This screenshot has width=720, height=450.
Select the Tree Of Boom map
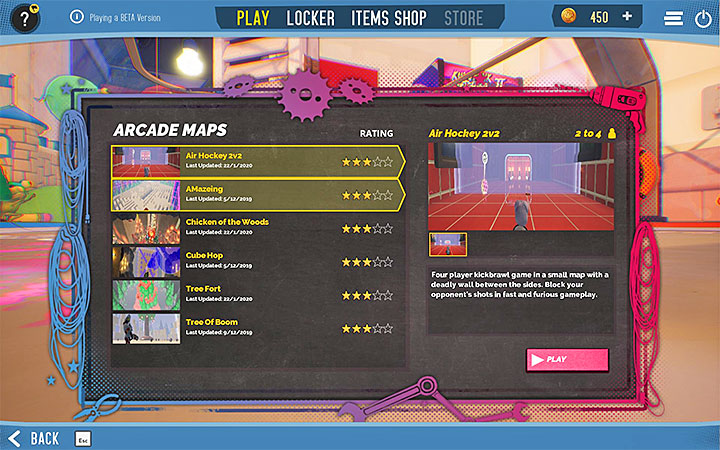[255, 327]
